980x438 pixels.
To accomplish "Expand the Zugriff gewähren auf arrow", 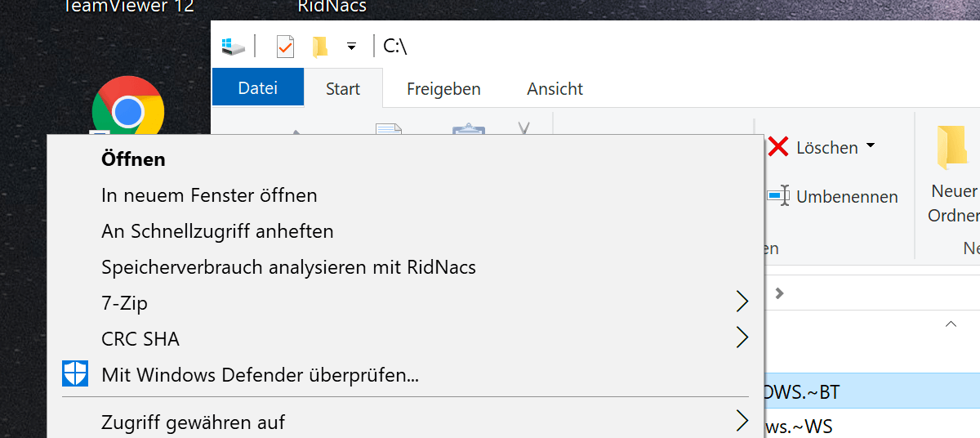I will 742,421.
